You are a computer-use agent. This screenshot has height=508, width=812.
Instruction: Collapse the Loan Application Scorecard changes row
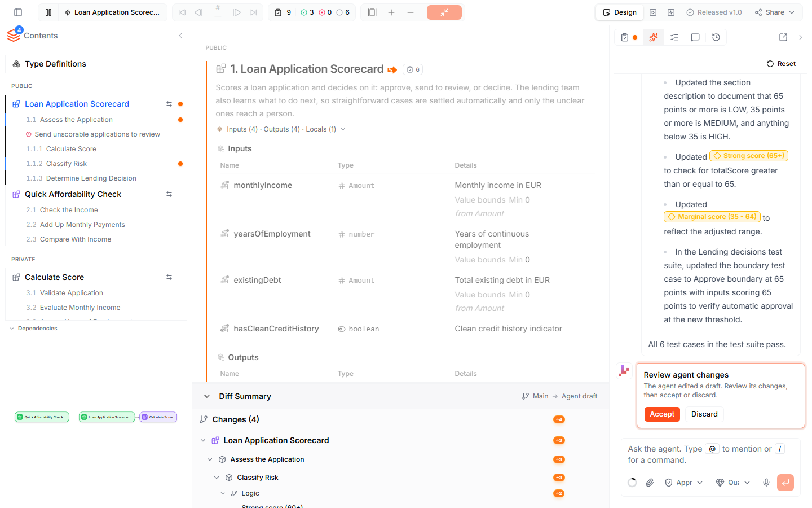pos(203,440)
